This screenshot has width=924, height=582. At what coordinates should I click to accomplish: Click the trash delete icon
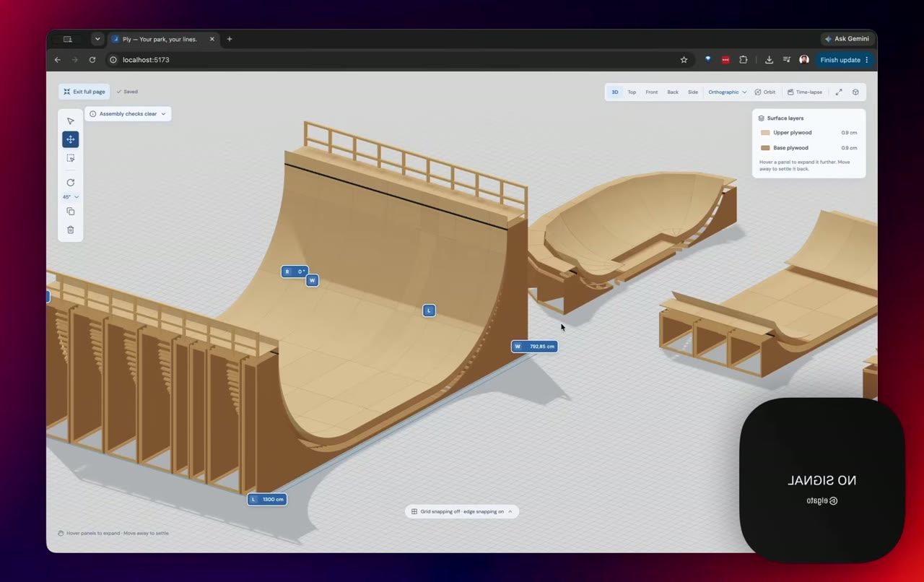[70, 230]
